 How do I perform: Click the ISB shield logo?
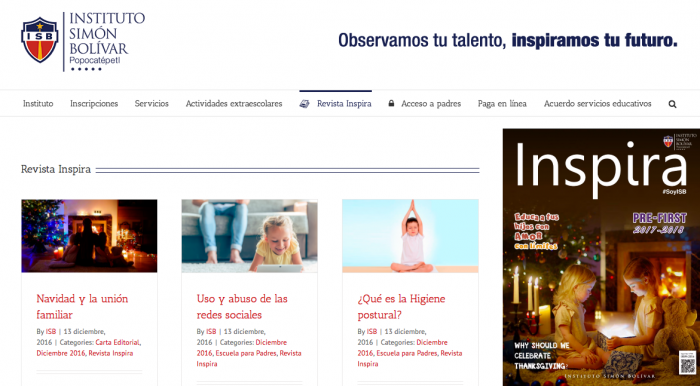tap(40, 40)
